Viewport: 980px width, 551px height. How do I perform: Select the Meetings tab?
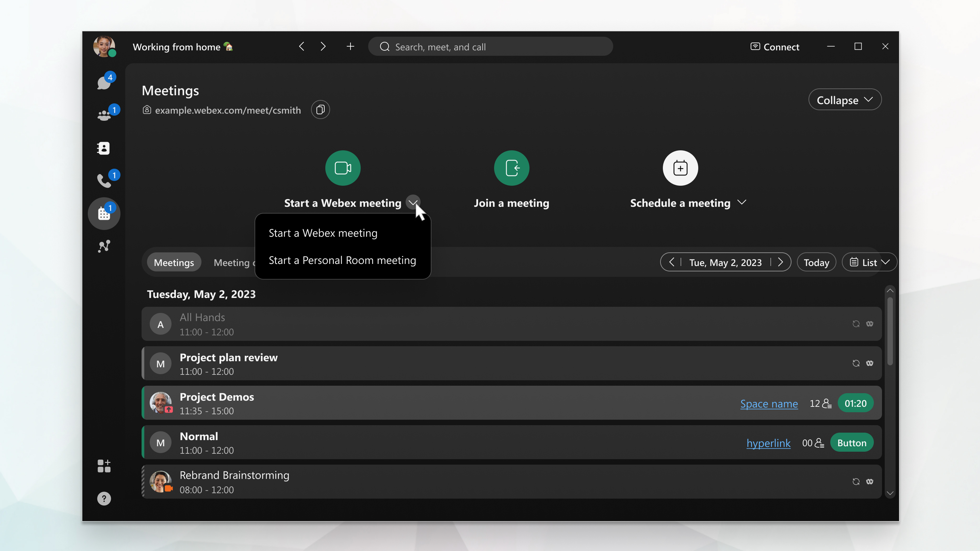pos(174,262)
